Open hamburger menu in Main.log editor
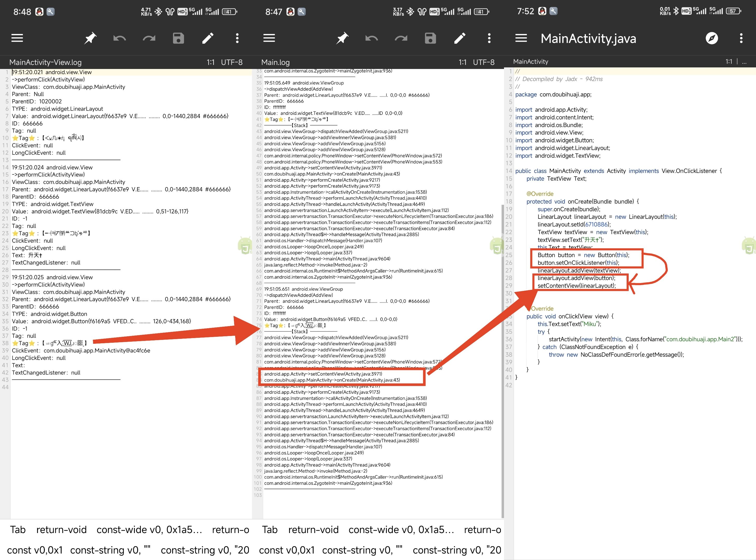The image size is (756, 560). click(269, 38)
